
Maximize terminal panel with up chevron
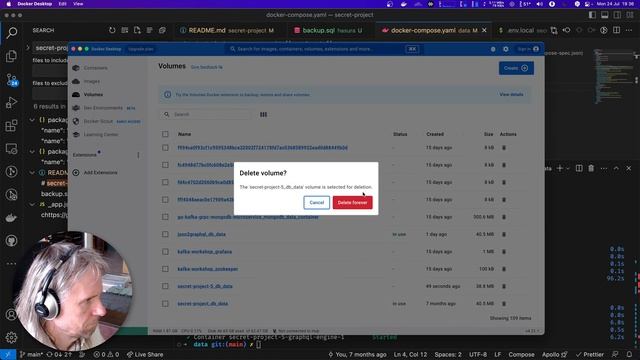click(x=616, y=168)
